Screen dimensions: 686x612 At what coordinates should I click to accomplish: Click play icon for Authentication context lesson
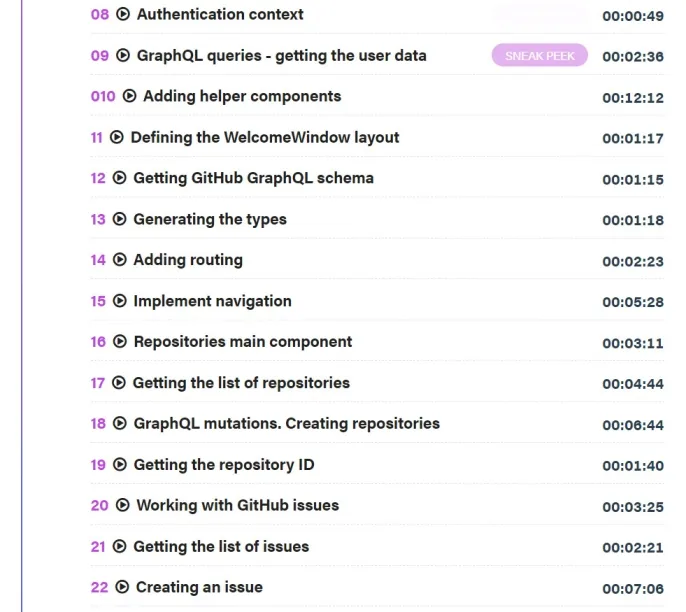[x=123, y=14]
